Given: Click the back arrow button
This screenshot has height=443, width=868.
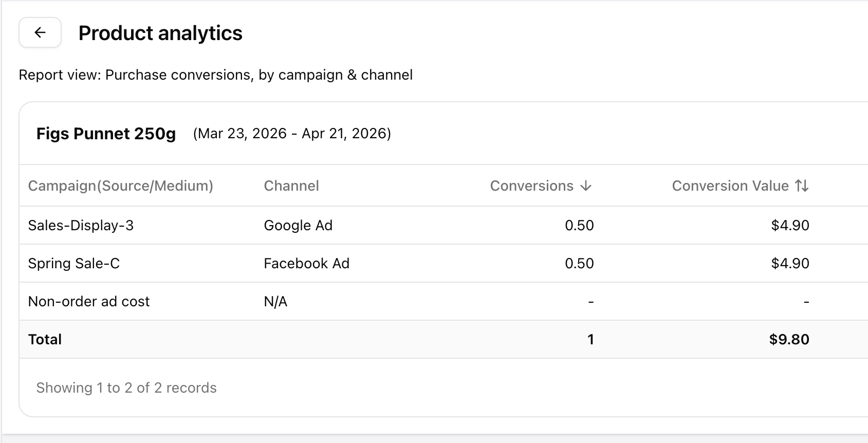Looking at the screenshot, I should [x=40, y=32].
